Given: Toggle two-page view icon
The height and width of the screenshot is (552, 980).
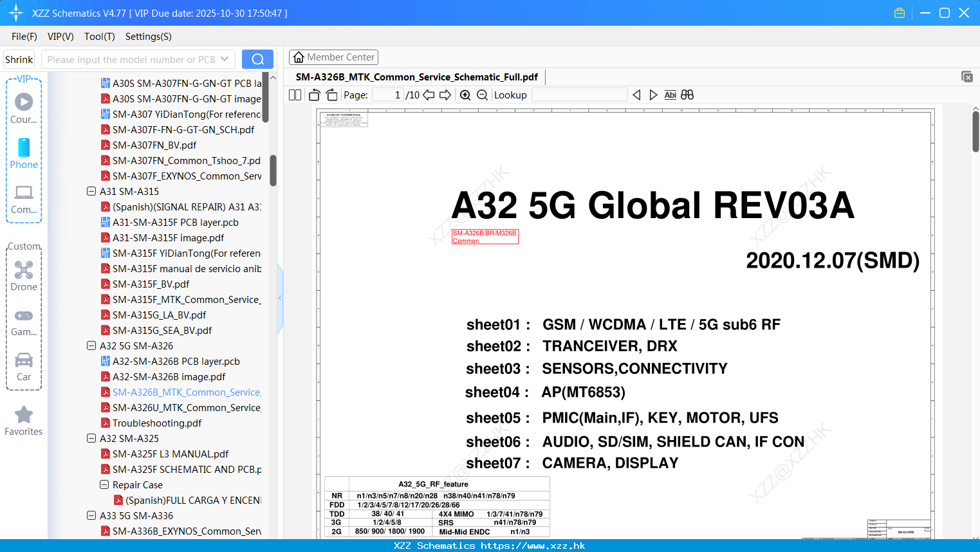Looking at the screenshot, I should pyautogui.click(x=295, y=95).
